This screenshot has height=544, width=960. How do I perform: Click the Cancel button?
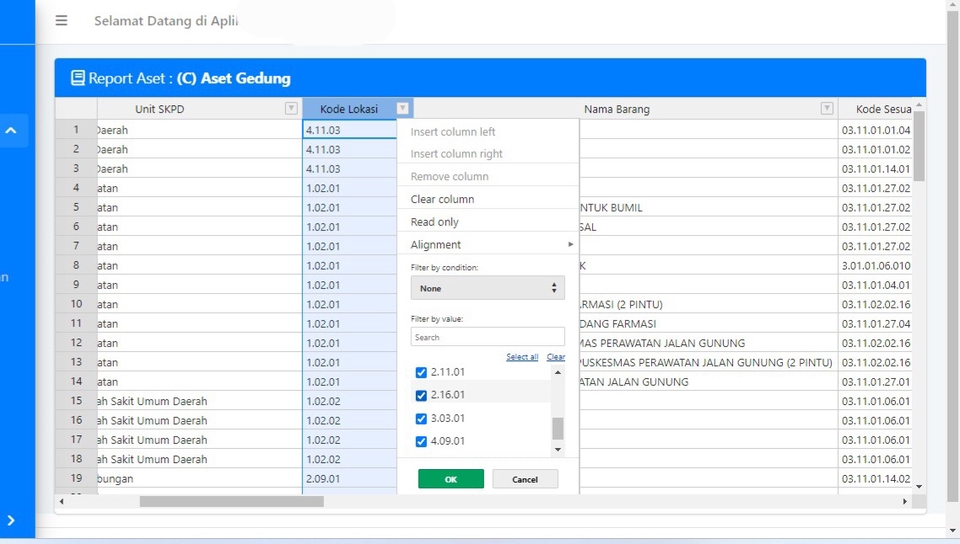525,479
